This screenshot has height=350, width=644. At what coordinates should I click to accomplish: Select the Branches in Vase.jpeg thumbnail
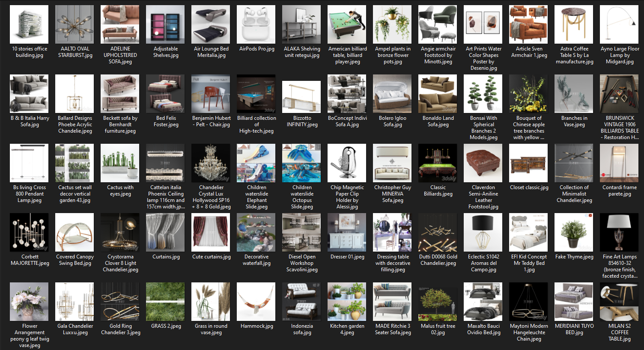[574, 94]
